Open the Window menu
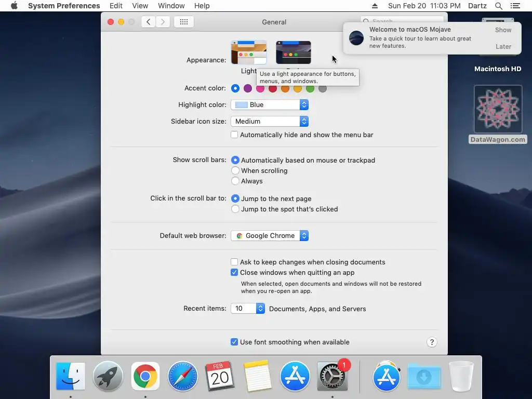532x399 pixels. 171,6
